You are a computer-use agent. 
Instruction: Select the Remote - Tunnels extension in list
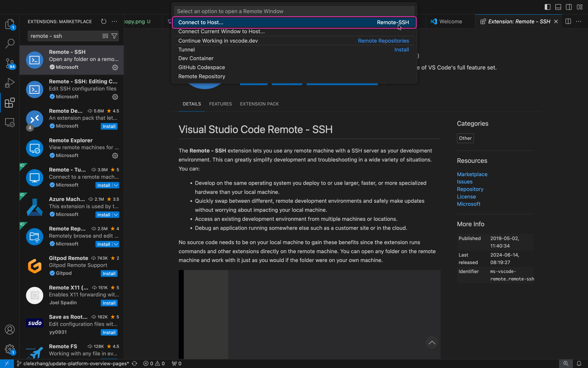pyautogui.click(x=71, y=178)
